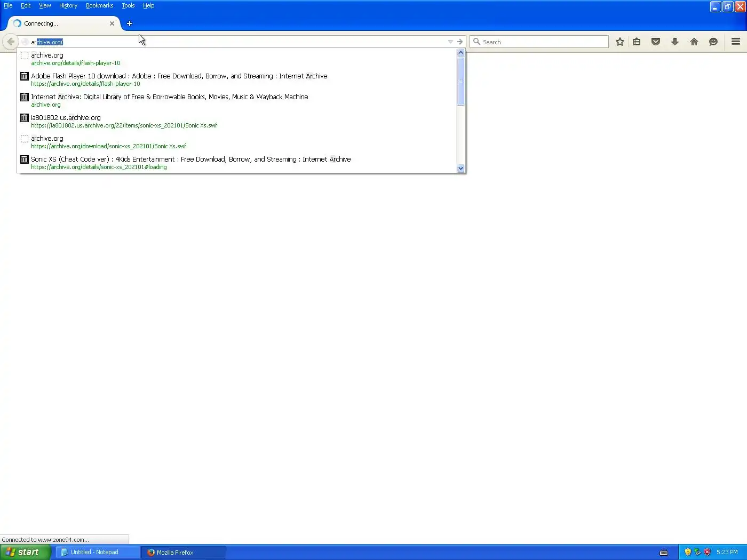Open the Tools menu
747x560 pixels.
pyautogui.click(x=128, y=5)
